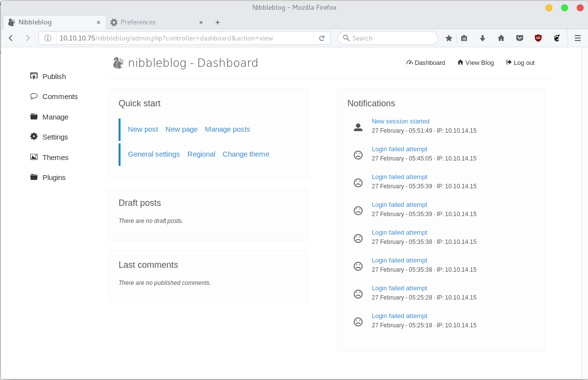This screenshot has width=588, height=380.
Task: Click the sad face icon for 05:45:05 attempt
Action: [x=358, y=155]
